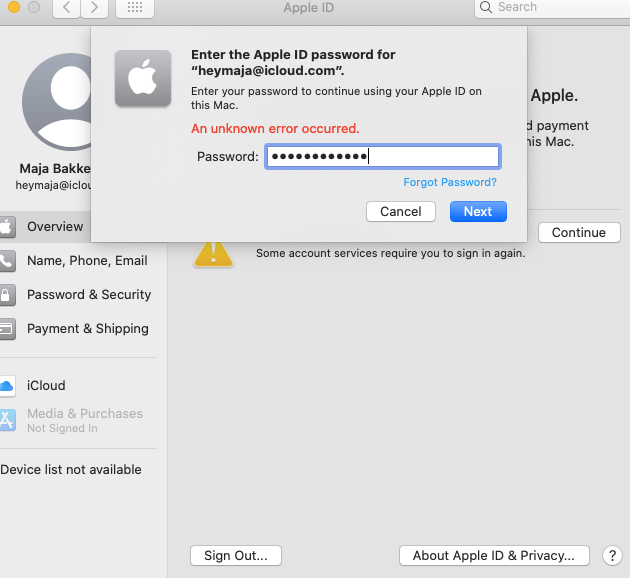
Task: Click the show all preferences grid button
Action: 135,8
